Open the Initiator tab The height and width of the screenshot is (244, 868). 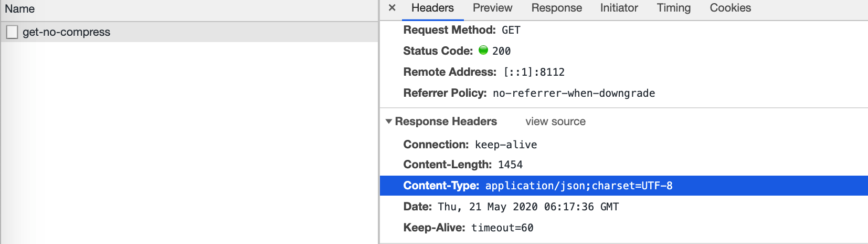pos(619,8)
